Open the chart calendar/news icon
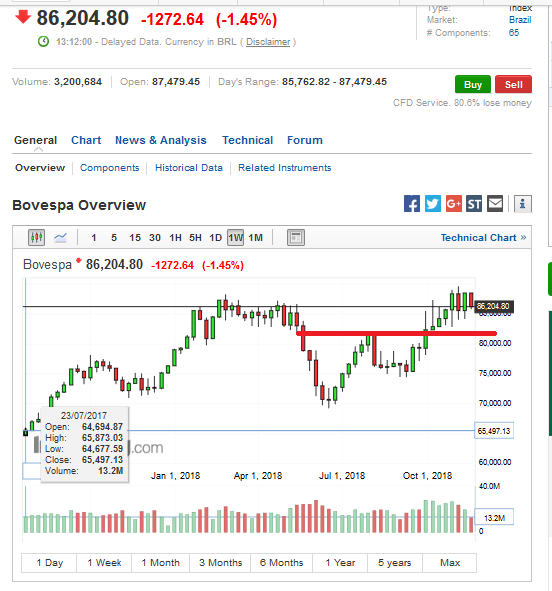Image resolution: width=552 pixels, height=591 pixels. 296,237
